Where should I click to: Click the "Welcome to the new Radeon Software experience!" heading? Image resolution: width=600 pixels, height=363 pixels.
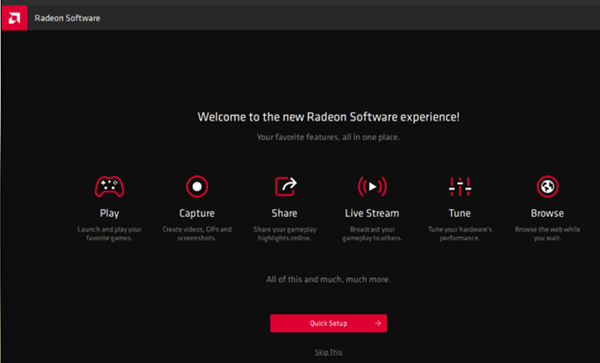tap(328, 117)
